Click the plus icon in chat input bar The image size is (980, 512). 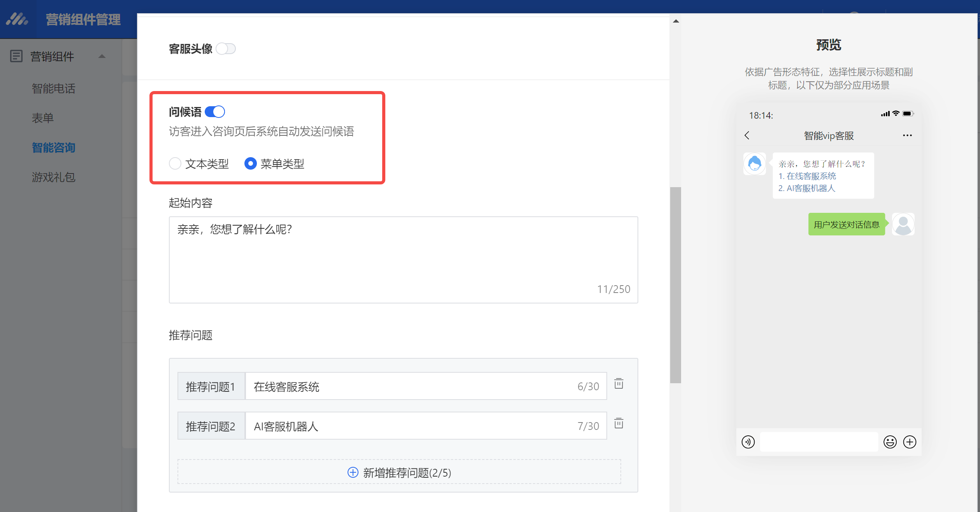(910, 442)
